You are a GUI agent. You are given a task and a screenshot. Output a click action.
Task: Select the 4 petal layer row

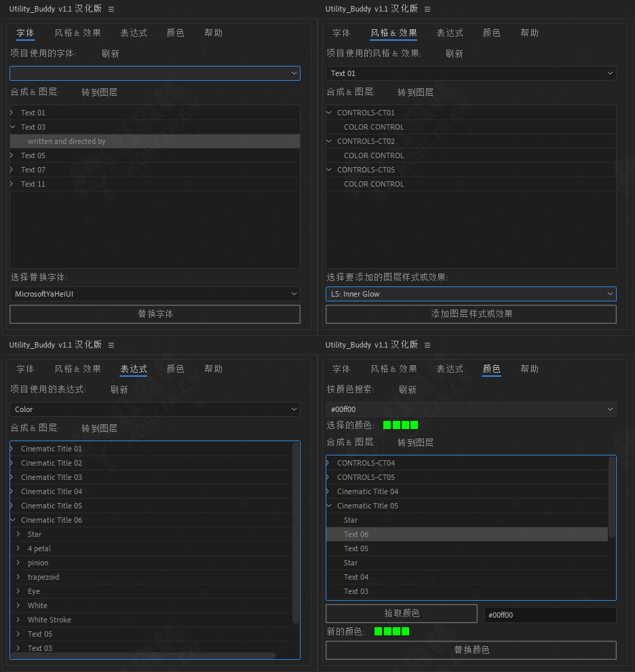(151, 548)
